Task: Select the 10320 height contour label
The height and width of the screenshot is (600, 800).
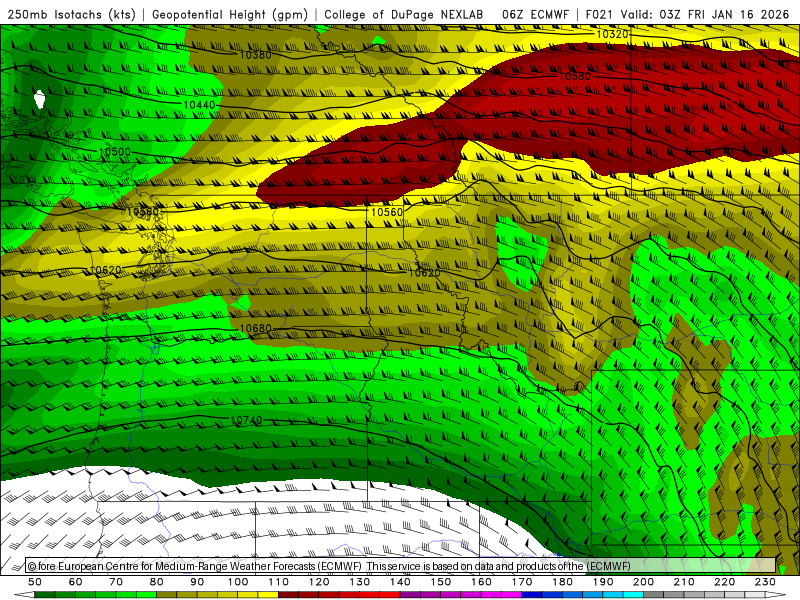Action: [612, 34]
